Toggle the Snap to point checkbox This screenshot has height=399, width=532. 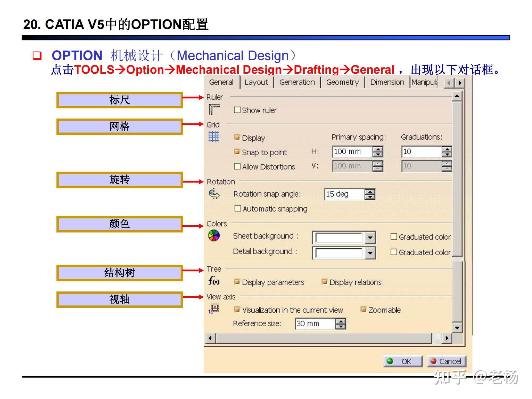[237, 152]
